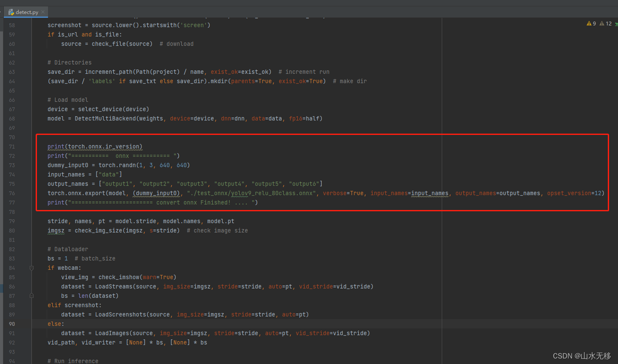
Task: Open the 9 warnings inspection indicator
Action: click(591, 24)
